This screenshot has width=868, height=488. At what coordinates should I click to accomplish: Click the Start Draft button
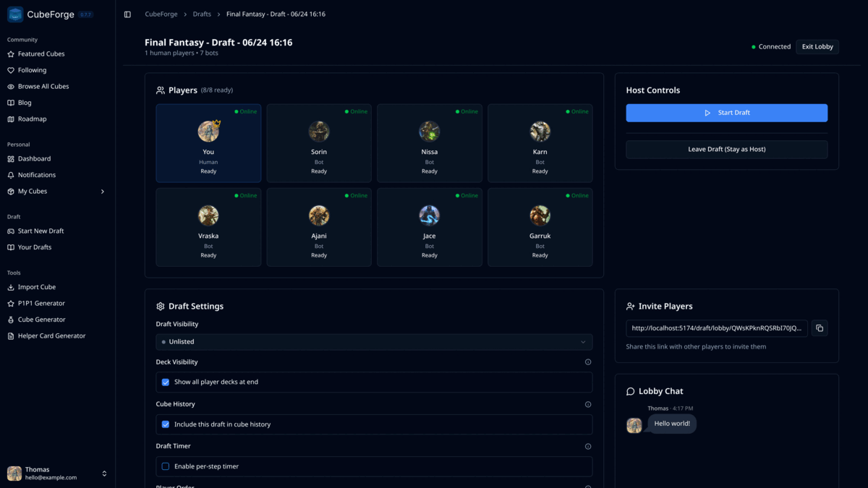(x=727, y=113)
